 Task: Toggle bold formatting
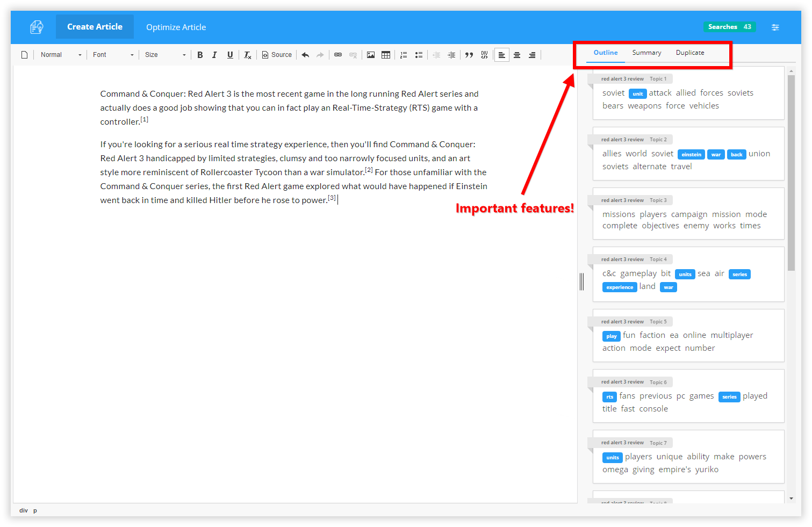coord(200,55)
